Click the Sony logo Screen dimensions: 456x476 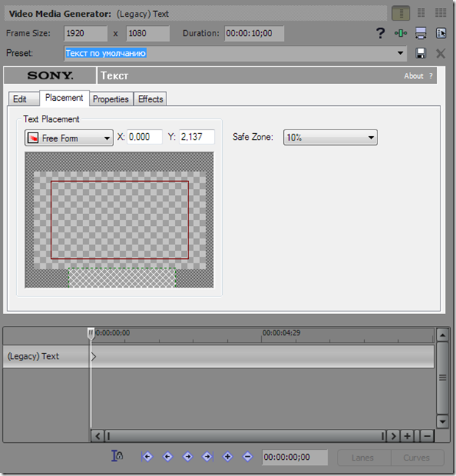50,75
